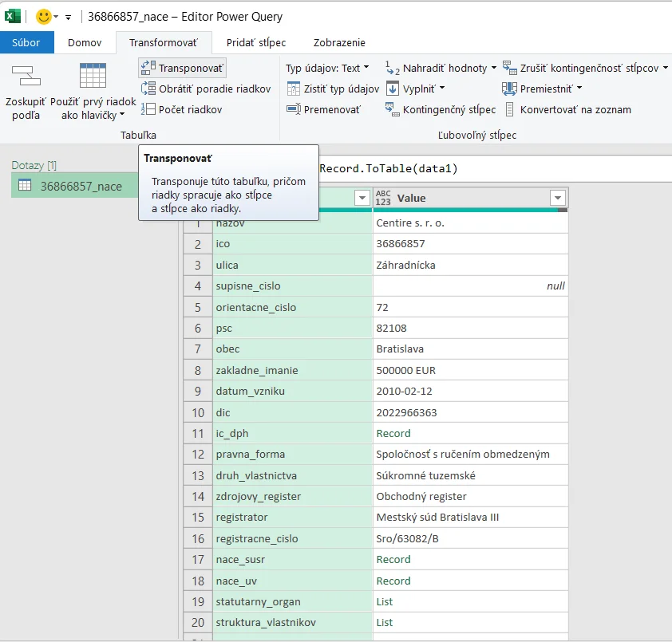Image resolution: width=672 pixels, height=642 pixels.
Task: Switch to the Zobrazenie tab
Action: 339,42
